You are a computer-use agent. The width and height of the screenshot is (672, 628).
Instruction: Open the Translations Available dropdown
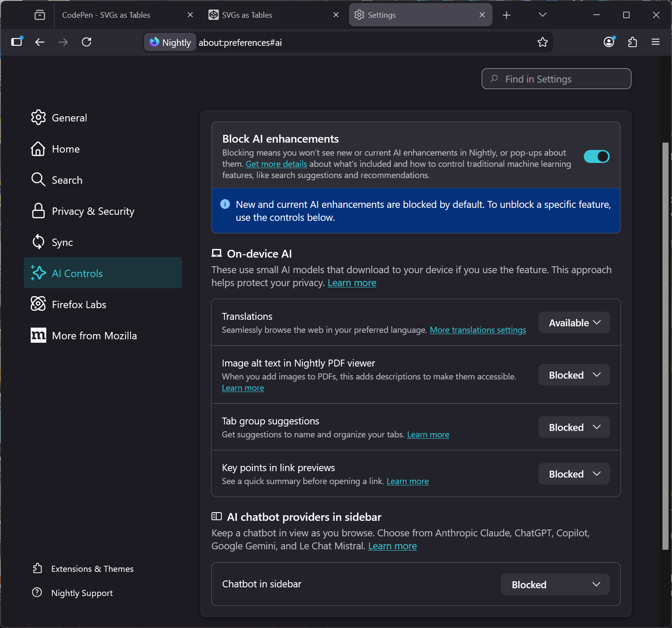click(574, 323)
